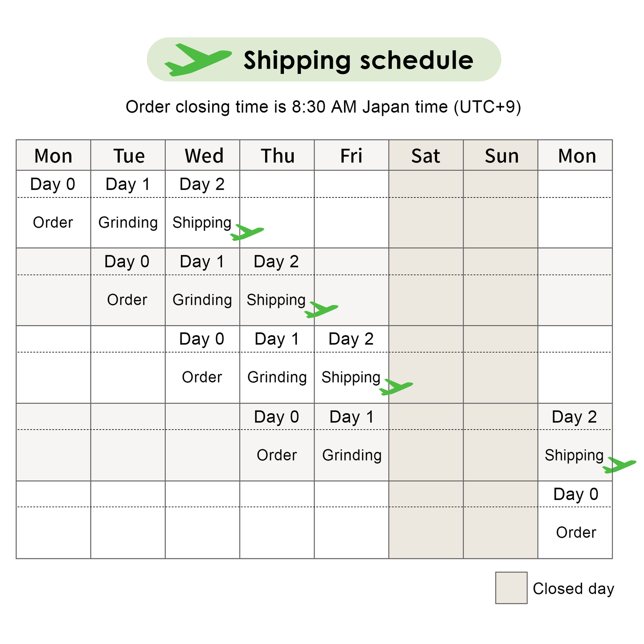Click the airplane next to Friday's Shipping

click(x=396, y=387)
